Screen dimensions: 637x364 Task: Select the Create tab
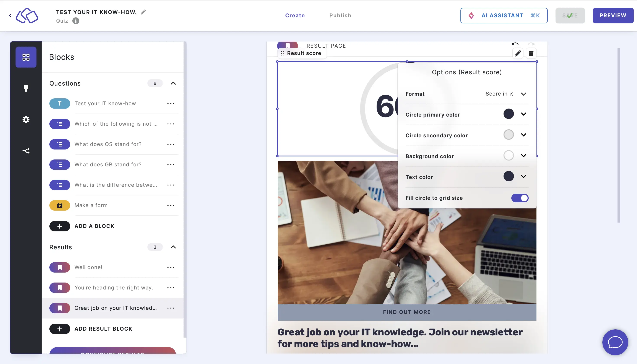coord(295,15)
